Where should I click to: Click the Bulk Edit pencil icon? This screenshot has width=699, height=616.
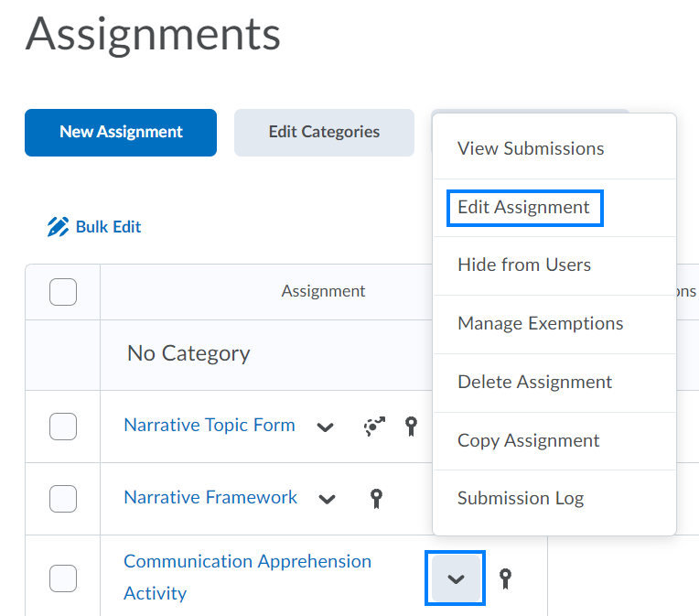tap(58, 226)
